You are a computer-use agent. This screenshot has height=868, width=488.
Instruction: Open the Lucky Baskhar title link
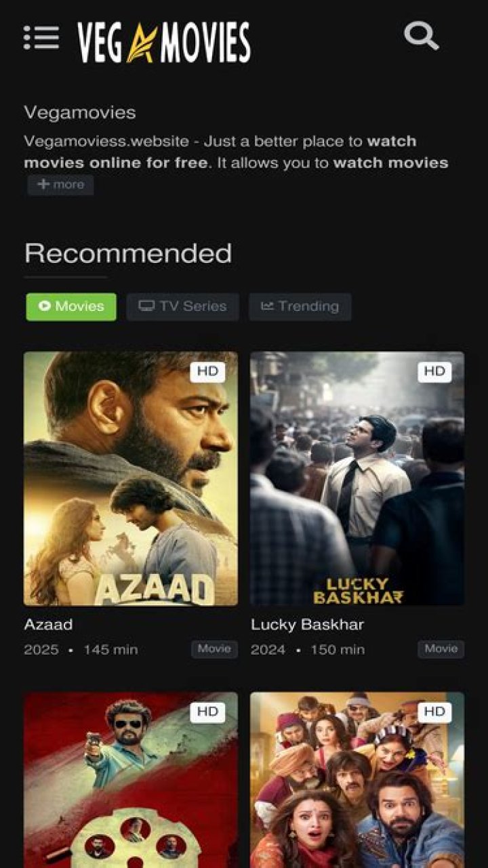[308, 624]
